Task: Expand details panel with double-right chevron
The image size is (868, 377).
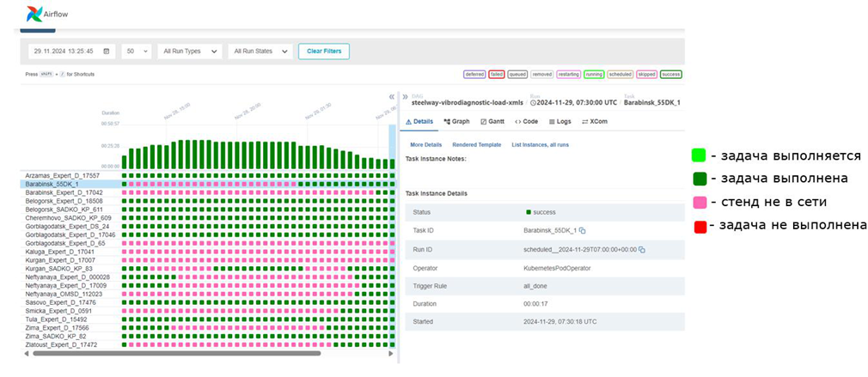Action: point(405,97)
